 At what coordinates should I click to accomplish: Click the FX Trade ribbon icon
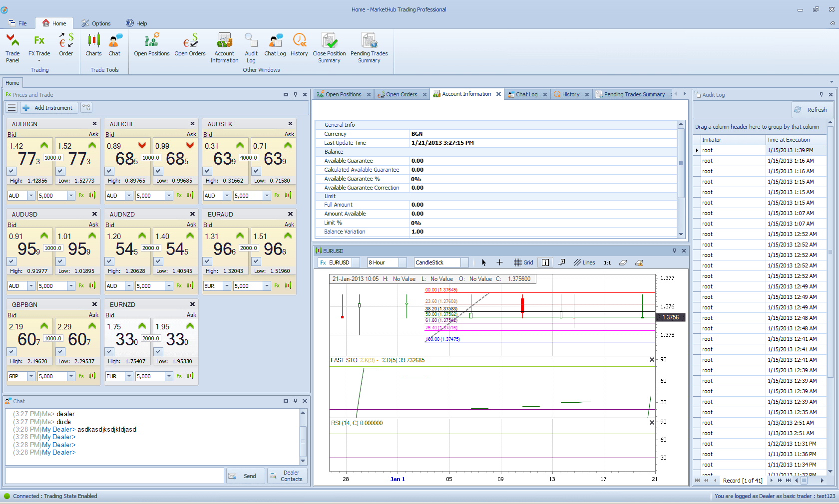[x=39, y=45]
